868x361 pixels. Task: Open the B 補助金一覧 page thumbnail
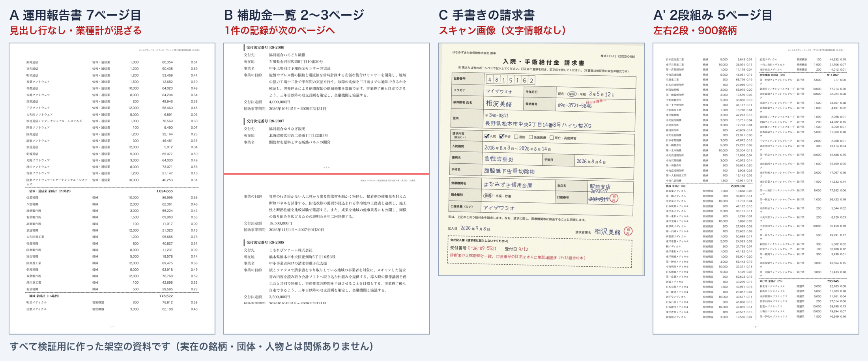click(x=327, y=189)
